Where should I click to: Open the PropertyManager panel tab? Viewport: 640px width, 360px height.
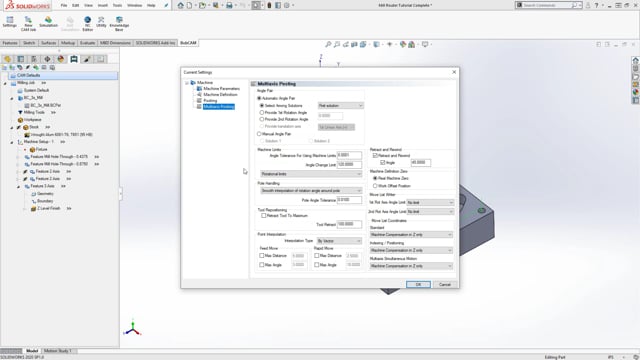coord(21,59)
